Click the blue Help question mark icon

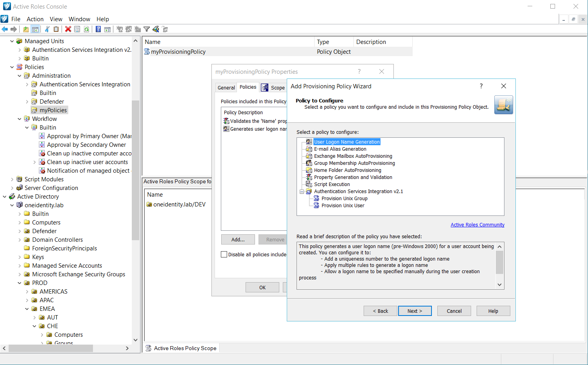tap(98, 29)
